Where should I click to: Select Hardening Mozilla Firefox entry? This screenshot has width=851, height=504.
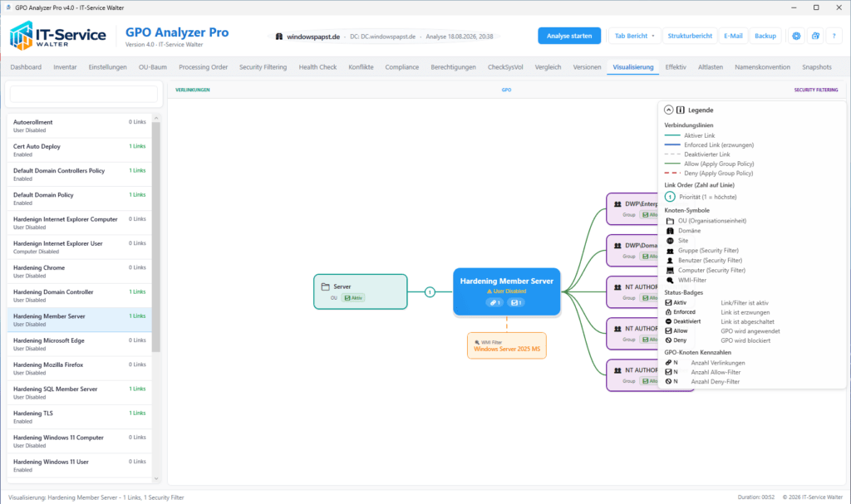[79, 369]
